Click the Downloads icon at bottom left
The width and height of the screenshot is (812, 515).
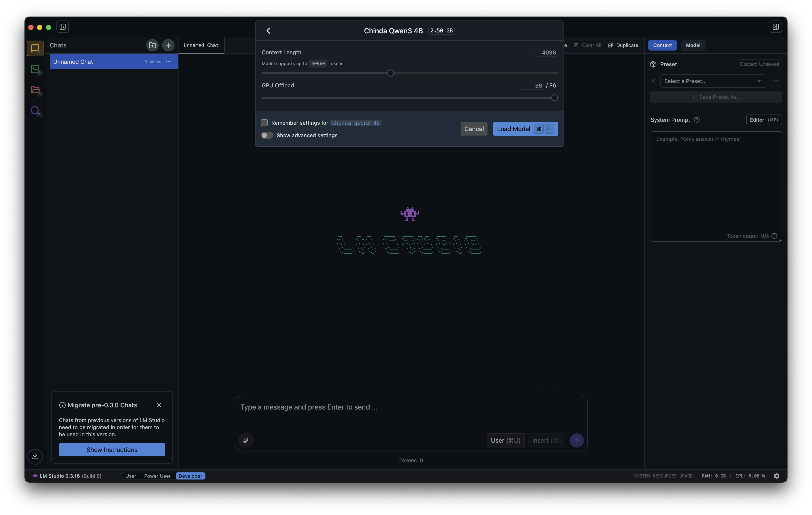pos(35,456)
